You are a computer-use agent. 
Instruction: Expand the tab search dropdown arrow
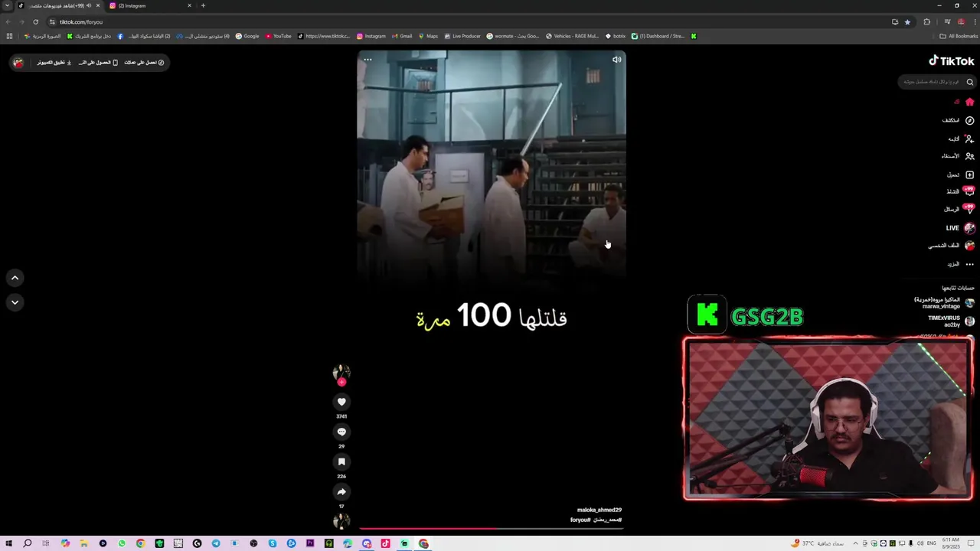pyautogui.click(x=7, y=5)
